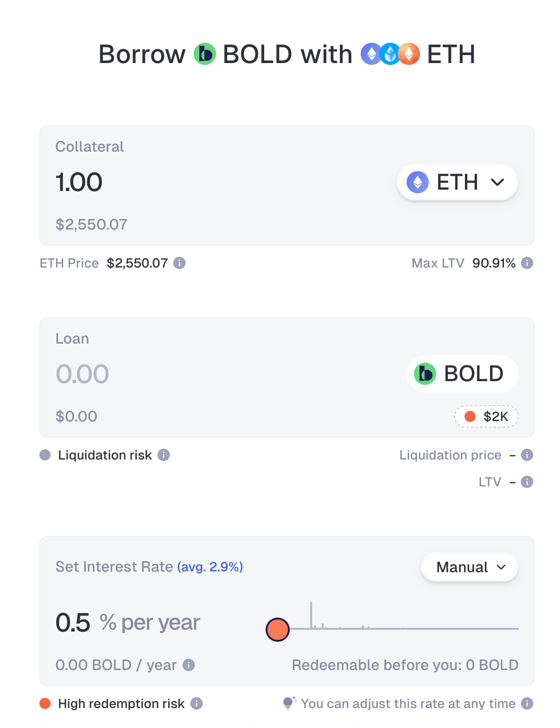Open the High redemption risk info icon
This screenshot has height=728, width=560.
[x=197, y=704]
